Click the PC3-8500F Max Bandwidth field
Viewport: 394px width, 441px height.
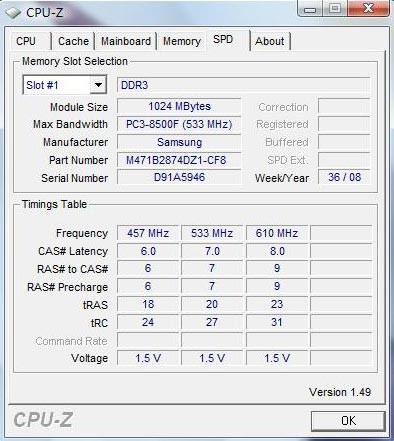[179, 124]
